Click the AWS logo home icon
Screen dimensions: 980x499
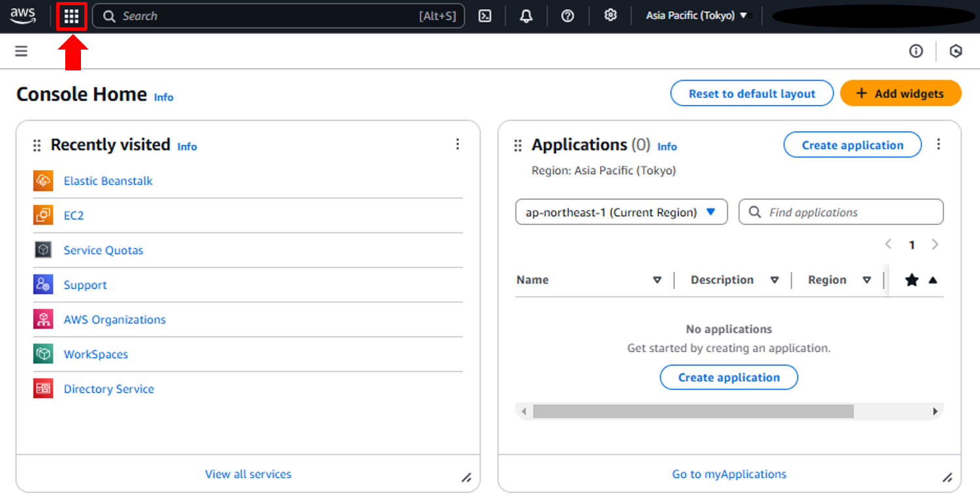(x=23, y=16)
